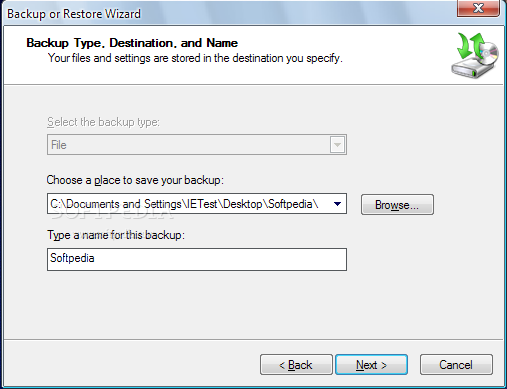Click inside the backup location path field

click(188, 204)
